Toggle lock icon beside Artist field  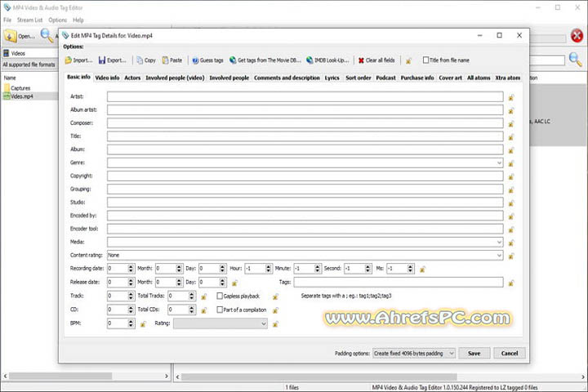[x=510, y=97]
